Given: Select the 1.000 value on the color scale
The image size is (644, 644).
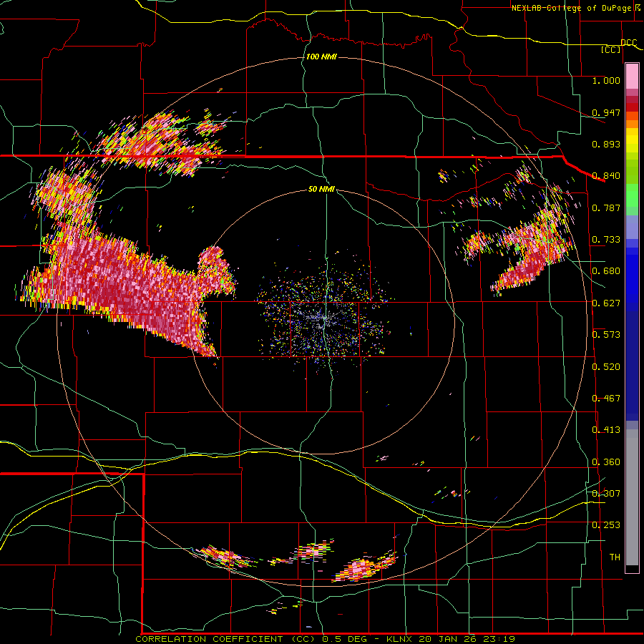Looking at the screenshot, I should [x=606, y=80].
